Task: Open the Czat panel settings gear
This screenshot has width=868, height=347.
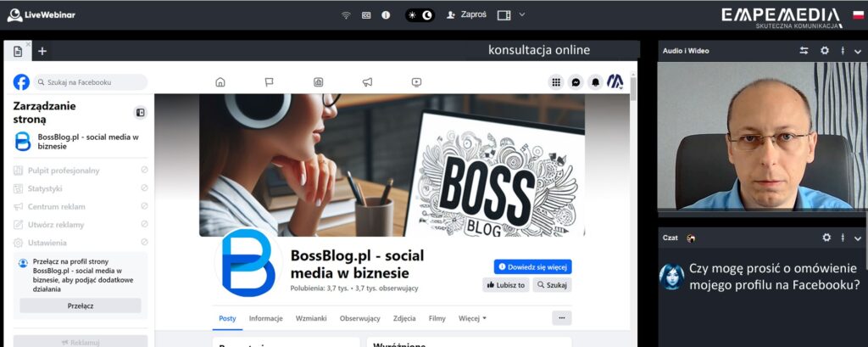Action: (x=826, y=238)
